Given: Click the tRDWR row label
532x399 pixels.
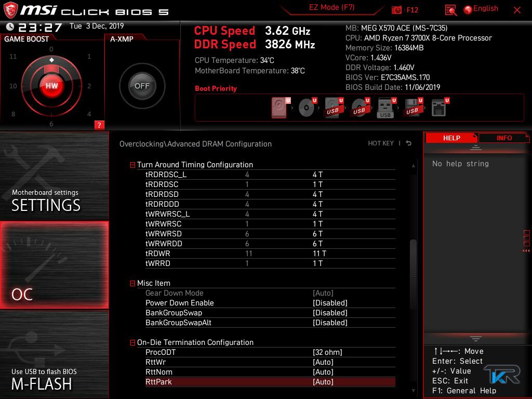Looking at the screenshot, I should coord(158,254).
